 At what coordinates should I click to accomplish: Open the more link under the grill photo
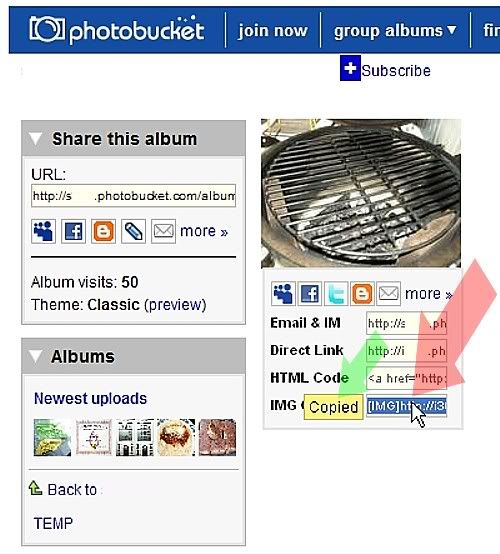pyautogui.click(x=428, y=294)
